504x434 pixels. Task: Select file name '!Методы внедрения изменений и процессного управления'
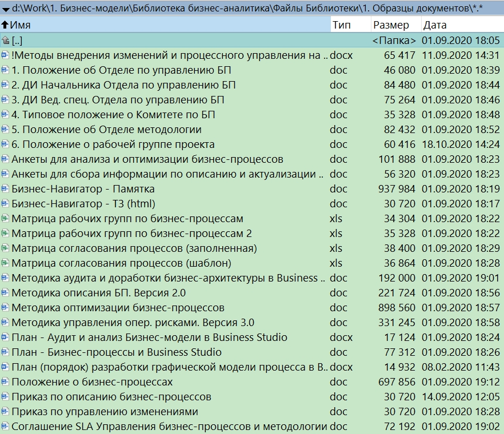pyautogui.click(x=170, y=55)
